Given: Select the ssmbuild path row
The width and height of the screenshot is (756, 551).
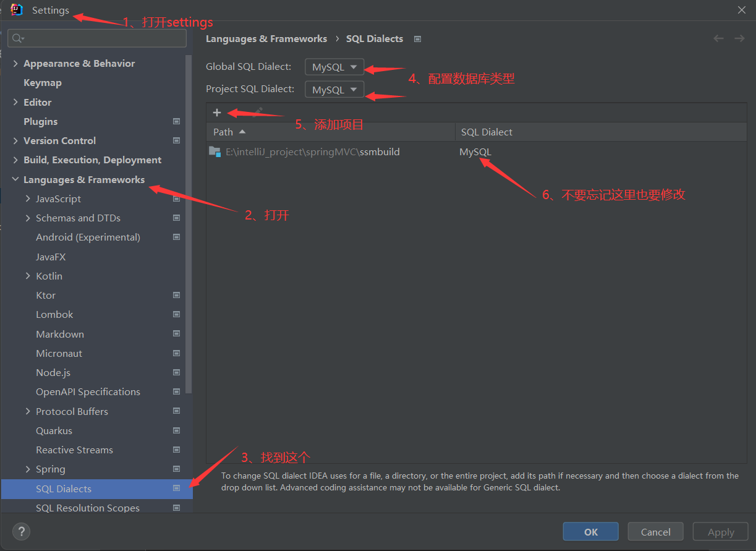Looking at the screenshot, I should 477,152.
